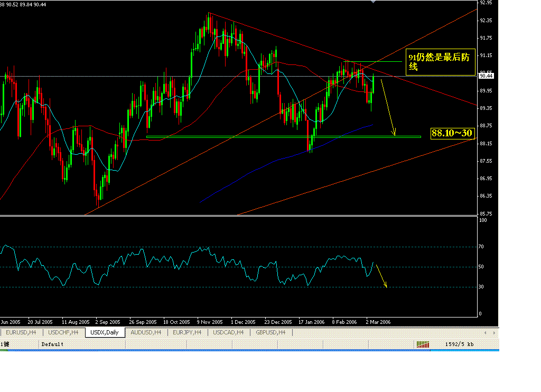Open the GBPUSD,H4 chart tab

pyautogui.click(x=271, y=332)
